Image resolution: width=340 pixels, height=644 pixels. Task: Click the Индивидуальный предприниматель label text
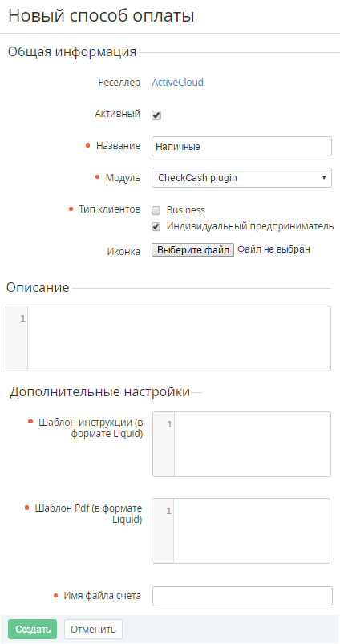(250, 226)
